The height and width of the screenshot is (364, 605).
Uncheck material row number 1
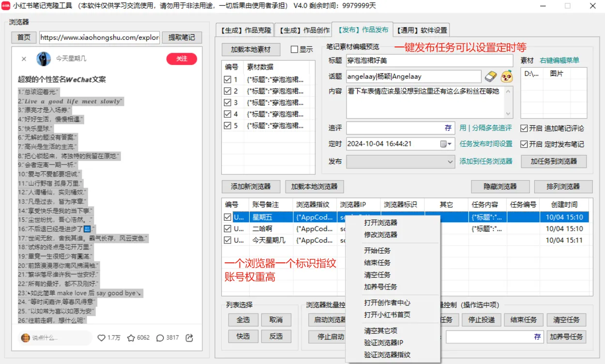(x=227, y=80)
